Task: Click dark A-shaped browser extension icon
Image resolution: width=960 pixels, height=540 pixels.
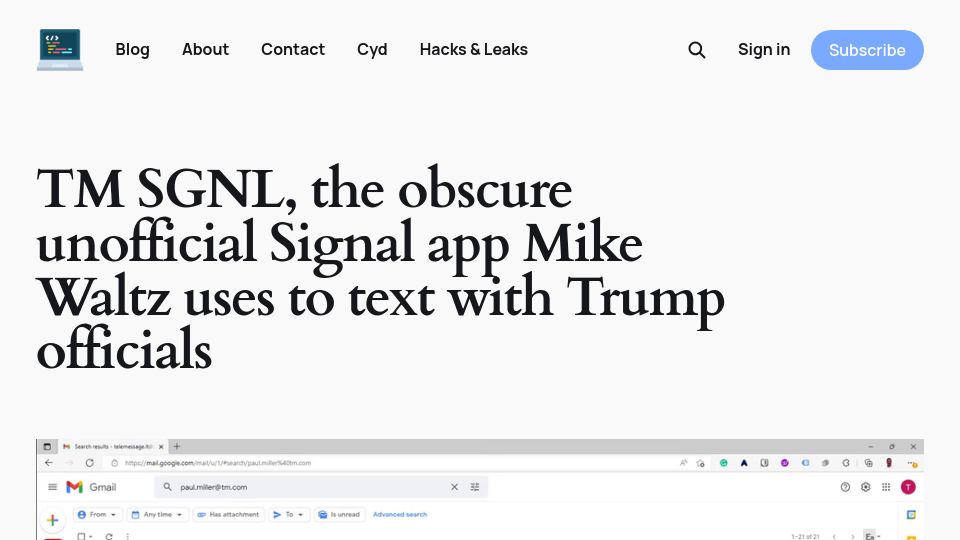Action: click(x=744, y=463)
